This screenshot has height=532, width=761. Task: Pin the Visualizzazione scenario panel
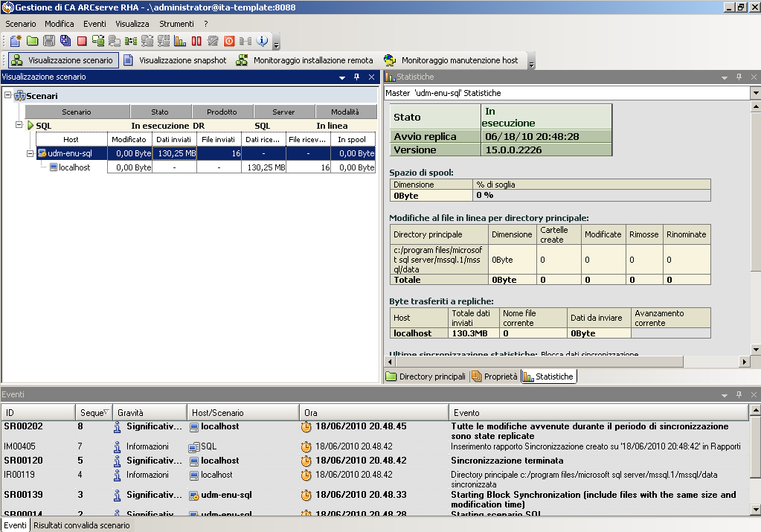(357, 77)
